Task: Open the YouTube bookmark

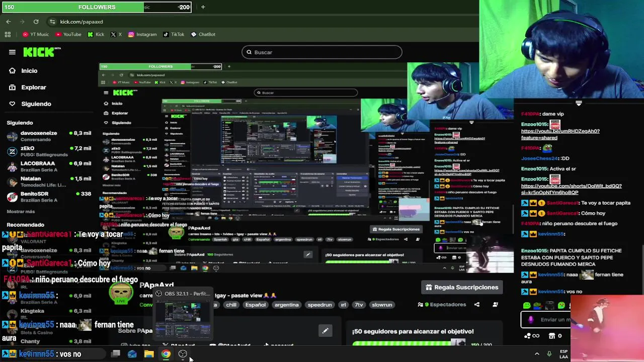Action: pos(68,34)
